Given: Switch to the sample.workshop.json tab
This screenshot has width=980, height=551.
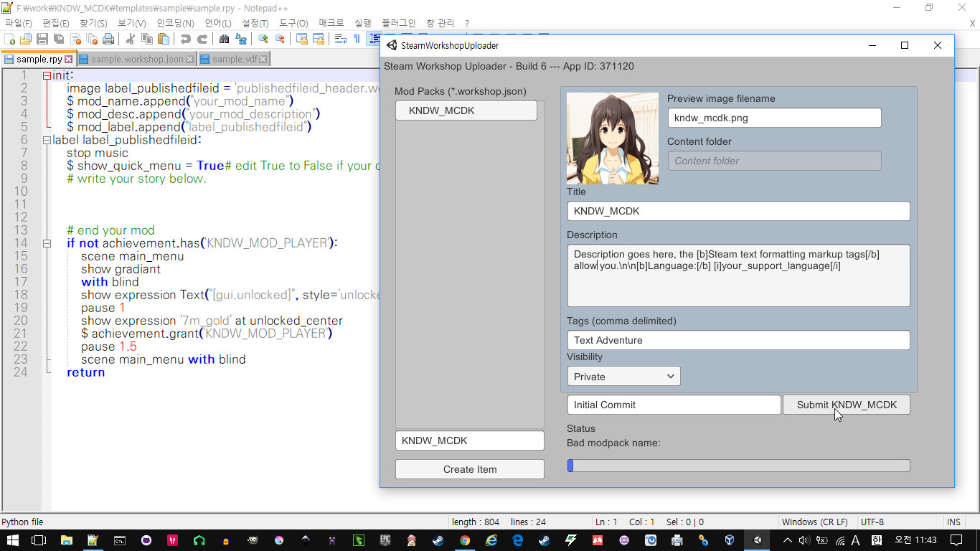Looking at the screenshot, I should point(136,60).
